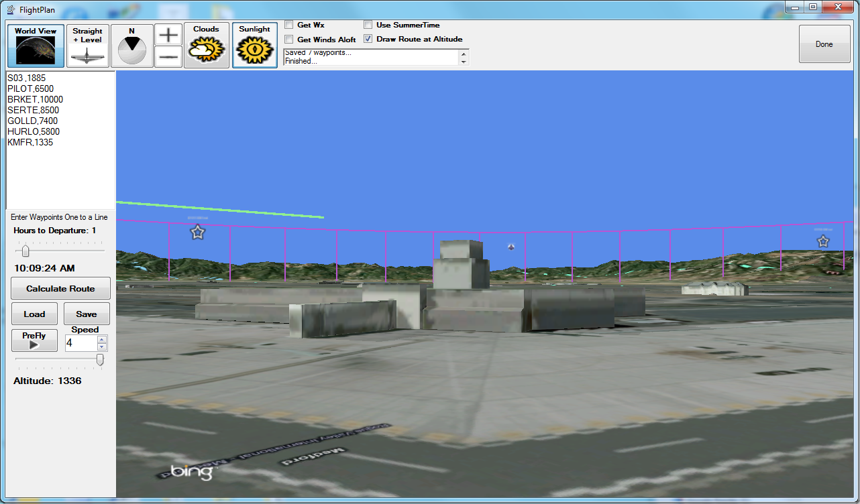Click the Hours to Departure slider
Viewport: 860px width, 504px height.
click(25, 251)
